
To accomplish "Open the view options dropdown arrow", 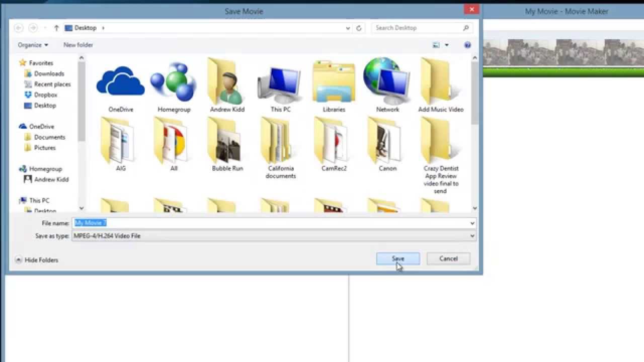I will 446,45.
